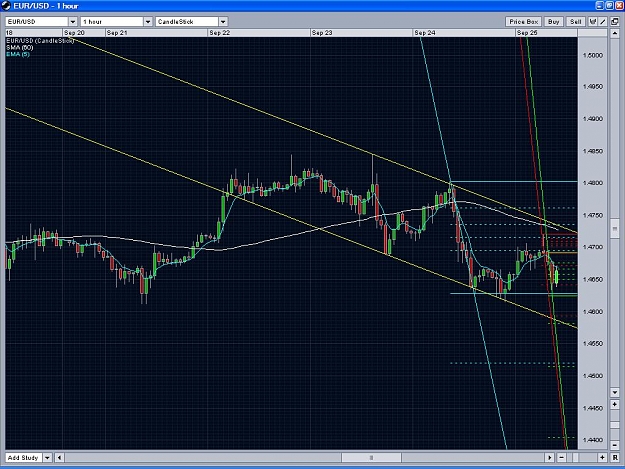Viewport: 625px width, 469px height.
Task: Open the EUR/USD symbol dropdown
Action: point(73,22)
